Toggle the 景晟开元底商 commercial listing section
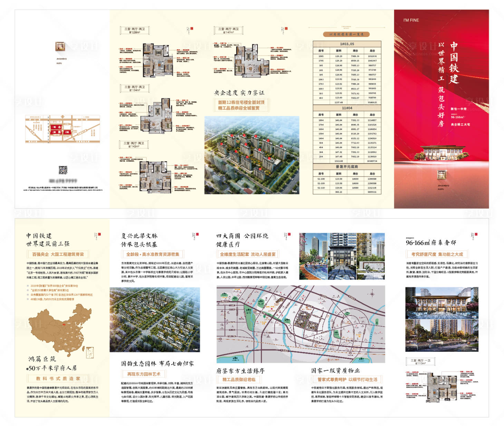 tap(348, 167)
